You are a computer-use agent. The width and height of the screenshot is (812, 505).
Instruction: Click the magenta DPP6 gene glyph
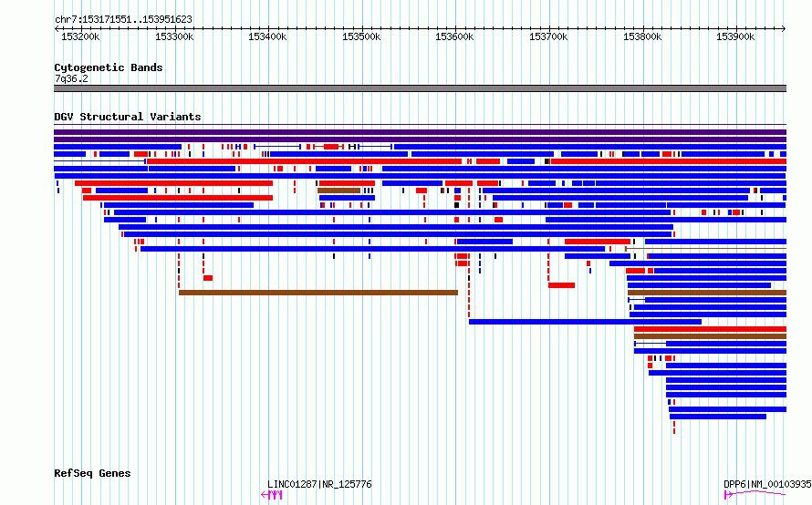[x=755, y=495]
